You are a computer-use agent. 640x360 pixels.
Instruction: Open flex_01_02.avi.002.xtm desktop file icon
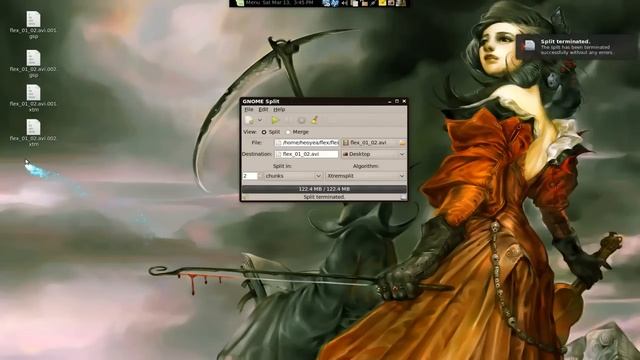coord(33,128)
